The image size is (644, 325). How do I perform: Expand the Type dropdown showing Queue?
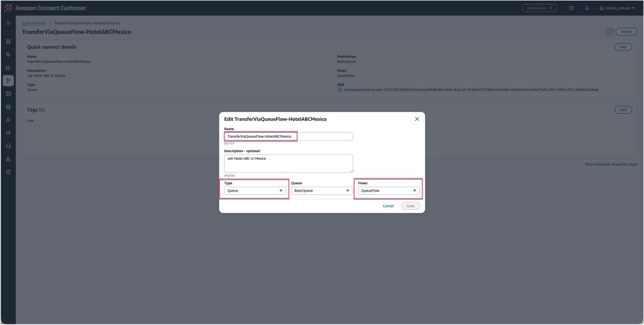(x=255, y=191)
